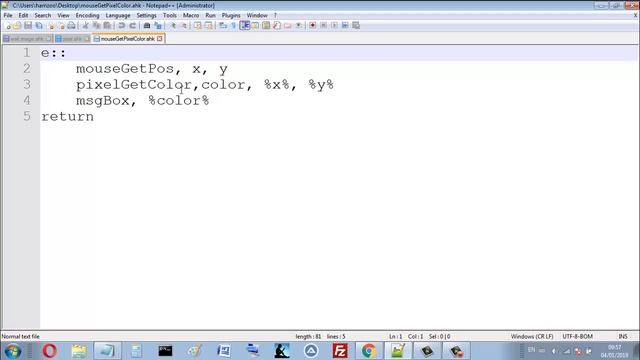Click the Paste toolbar icon
The height and width of the screenshot is (360, 640).
pyautogui.click(x=107, y=25)
